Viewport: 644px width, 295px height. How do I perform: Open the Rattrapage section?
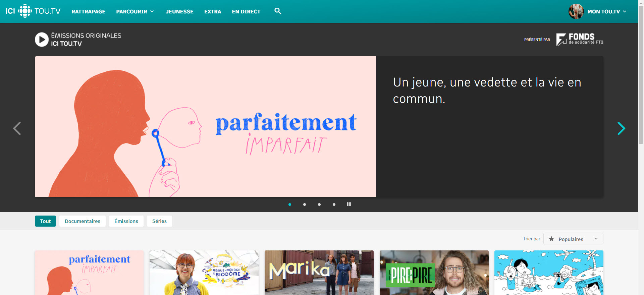[x=89, y=11]
